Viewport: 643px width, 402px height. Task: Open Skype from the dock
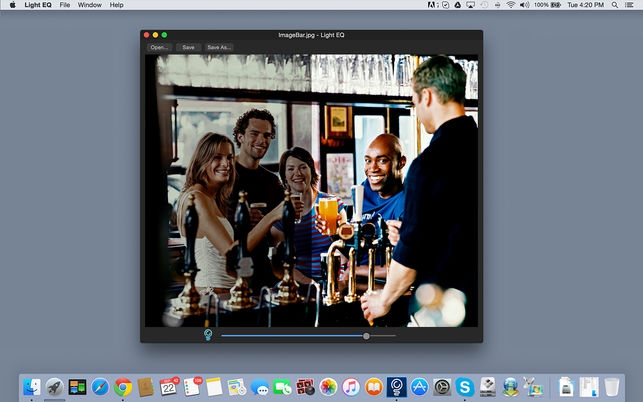[x=464, y=387]
